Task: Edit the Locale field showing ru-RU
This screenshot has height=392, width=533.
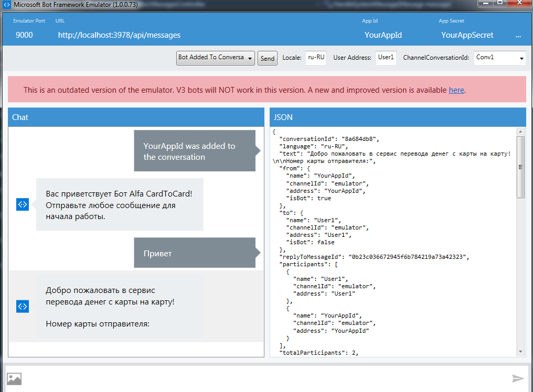Action: coord(316,58)
